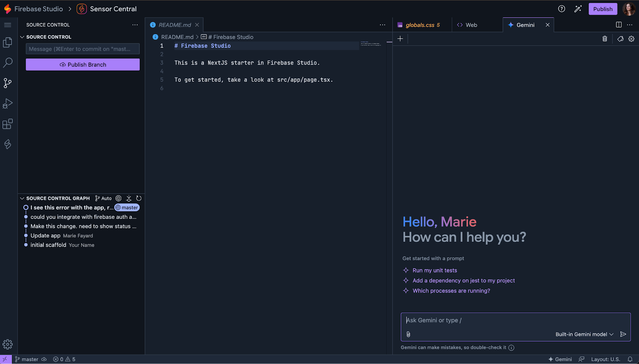Send the Gemini prompt
Image resolution: width=639 pixels, height=364 pixels.
(x=623, y=334)
